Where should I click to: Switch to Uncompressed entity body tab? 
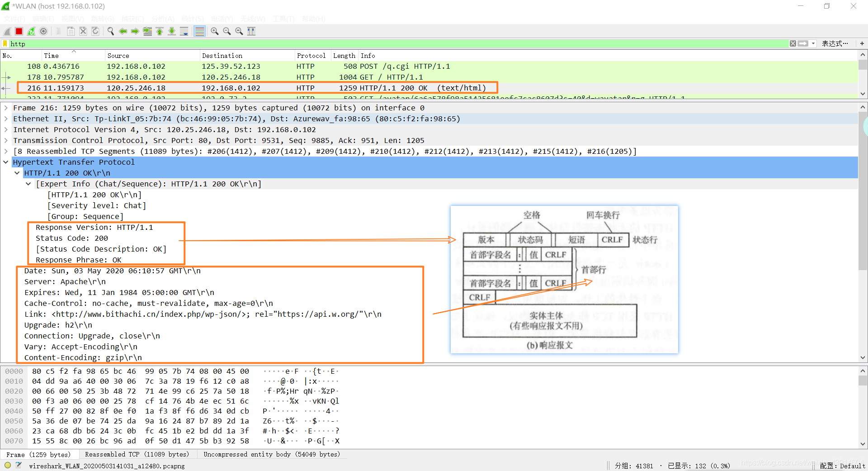tap(272, 454)
